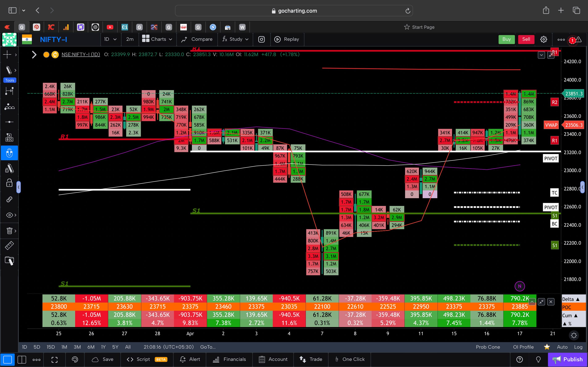Select the Magnet snapping tool
The width and height of the screenshot is (588, 367).
pos(9,153)
